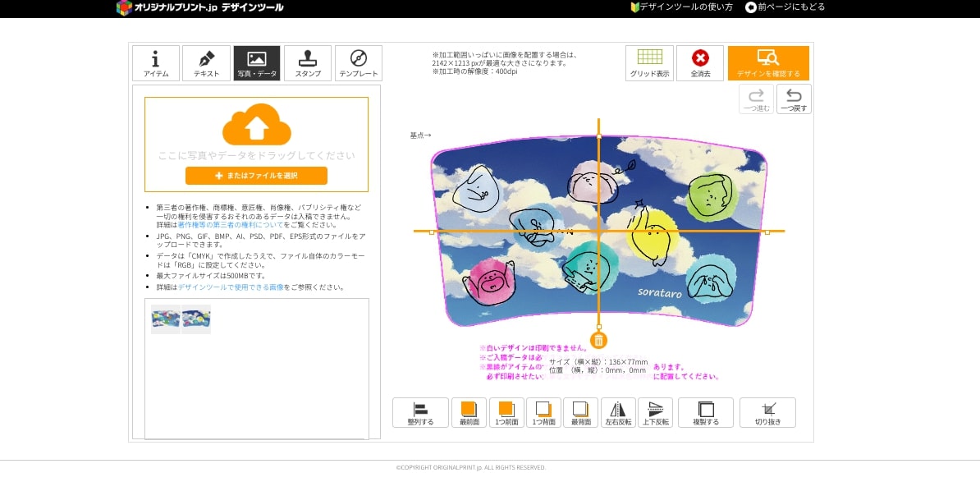
Task: Open the テキスト tab
Action: [x=206, y=63]
